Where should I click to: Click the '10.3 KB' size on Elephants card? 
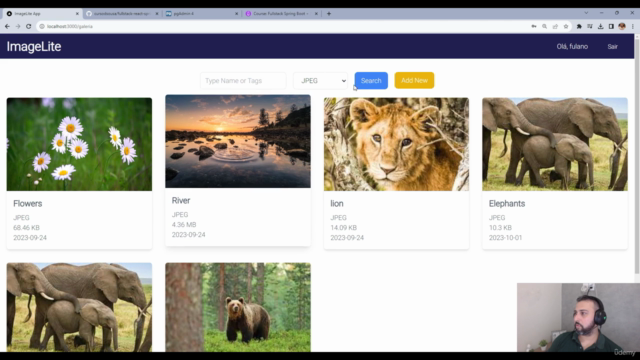[500, 228]
